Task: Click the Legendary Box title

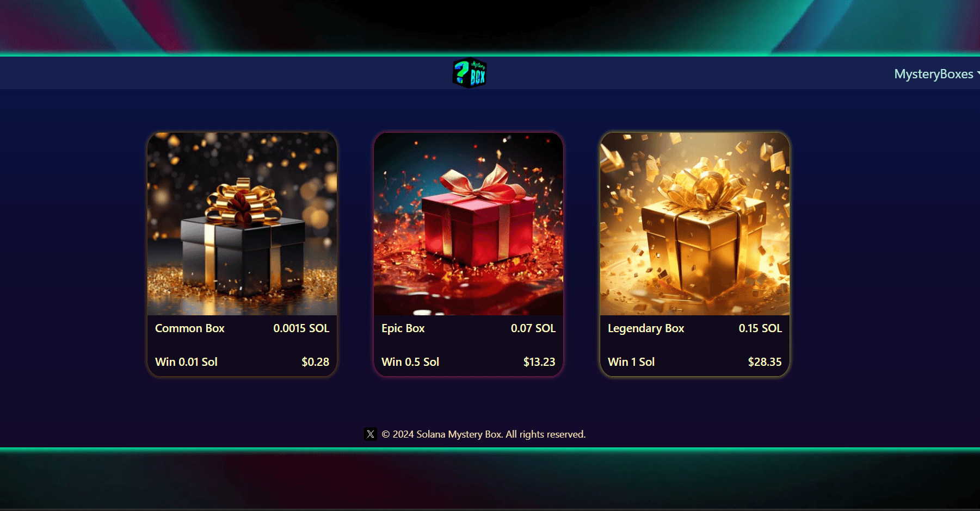Action: click(x=646, y=328)
